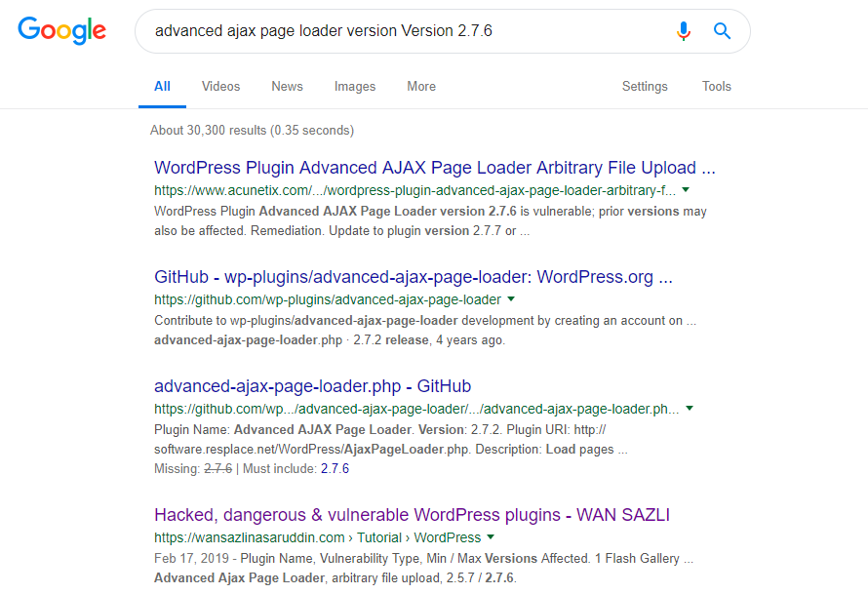Open the More search categories menu

click(421, 87)
